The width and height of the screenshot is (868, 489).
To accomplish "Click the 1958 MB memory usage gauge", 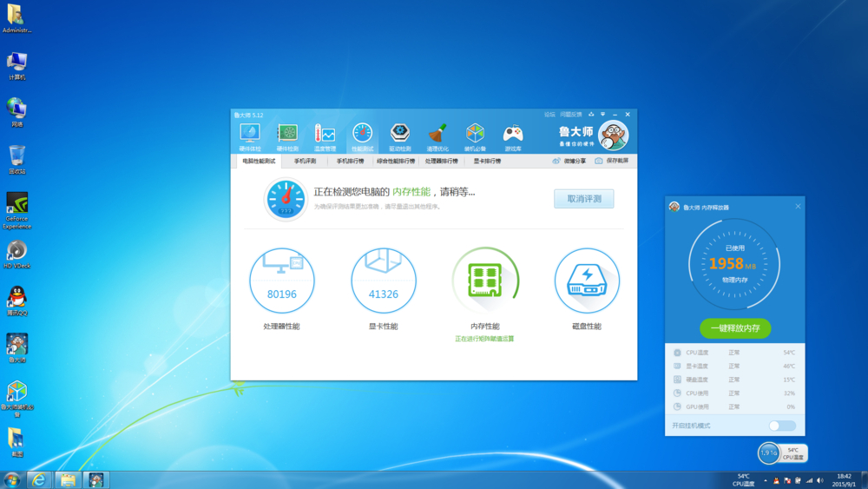I will [x=734, y=264].
